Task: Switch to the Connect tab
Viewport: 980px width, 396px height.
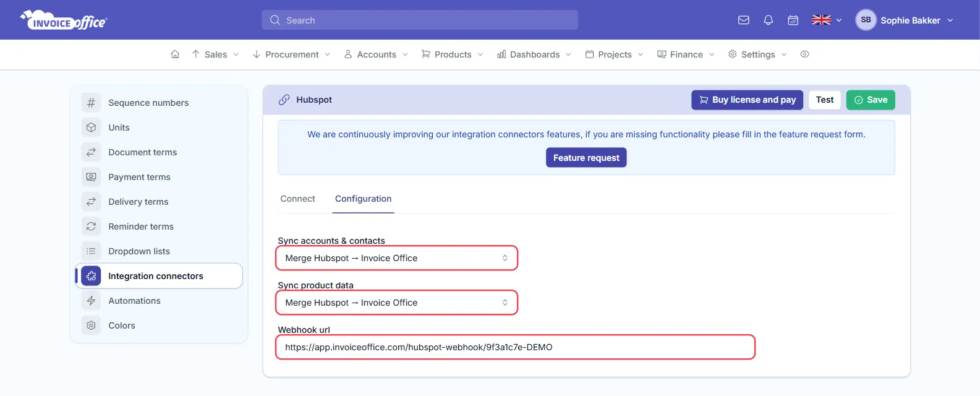Action: click(297, 199)
